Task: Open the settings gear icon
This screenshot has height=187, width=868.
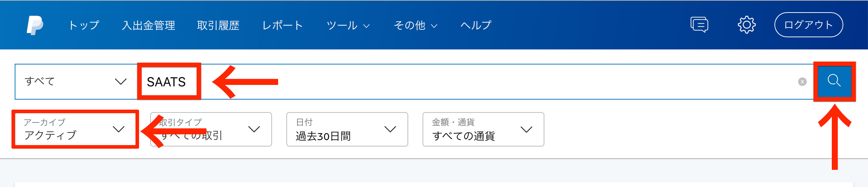Action: (747, 25)
